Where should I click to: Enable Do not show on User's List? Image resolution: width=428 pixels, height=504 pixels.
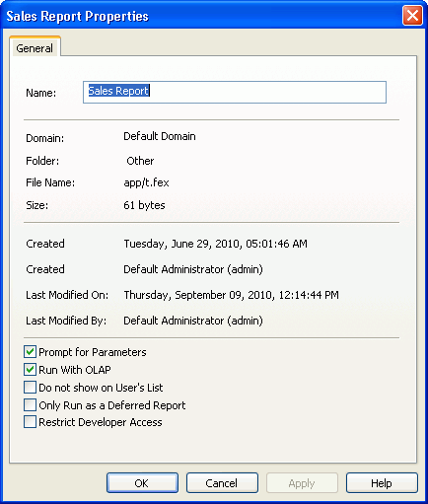coord(30,388)
